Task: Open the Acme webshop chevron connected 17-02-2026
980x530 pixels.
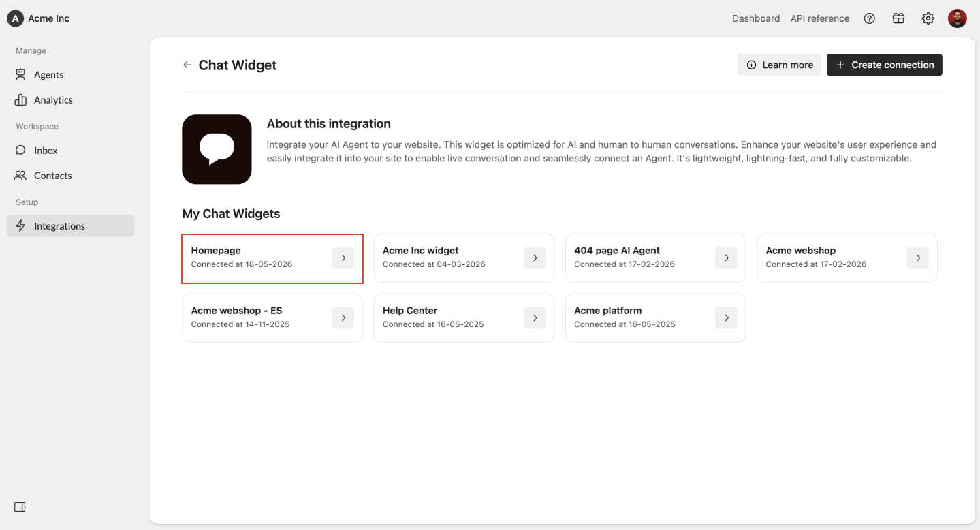Action: click(918, 258)
